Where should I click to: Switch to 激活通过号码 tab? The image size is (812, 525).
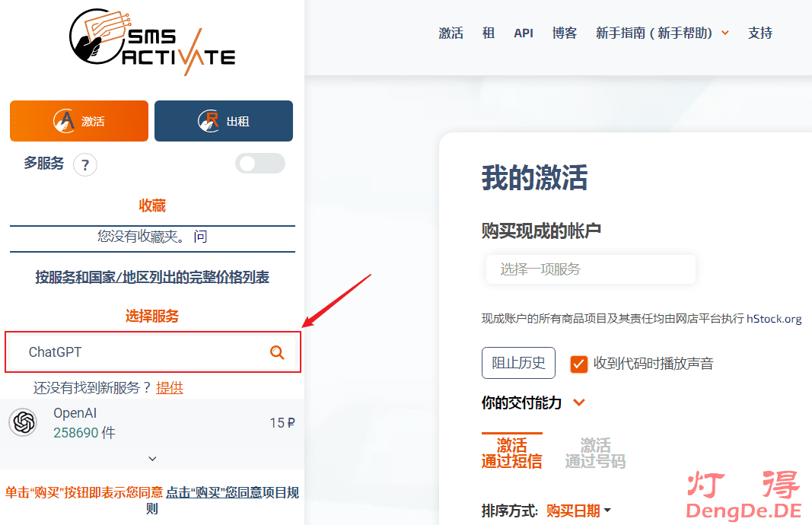click(595, 453)
